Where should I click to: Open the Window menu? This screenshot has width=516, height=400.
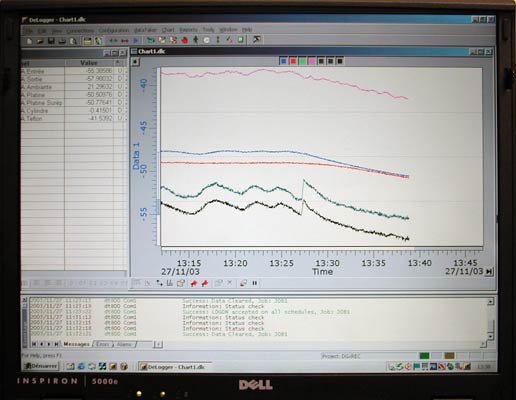pos(228,29)
